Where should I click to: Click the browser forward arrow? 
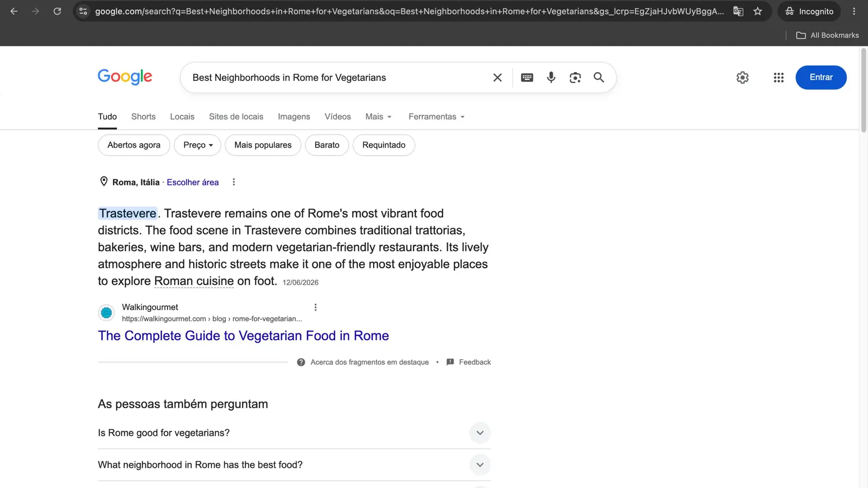[35, 11]
